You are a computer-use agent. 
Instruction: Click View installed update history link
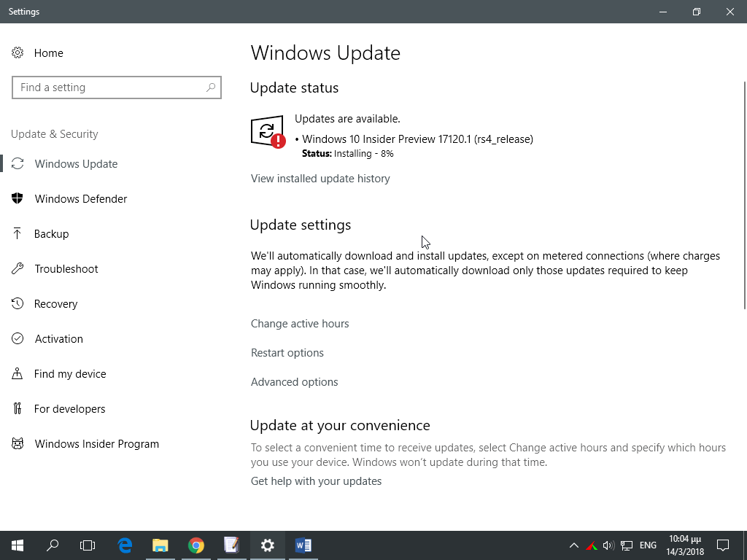pos(320,179)
